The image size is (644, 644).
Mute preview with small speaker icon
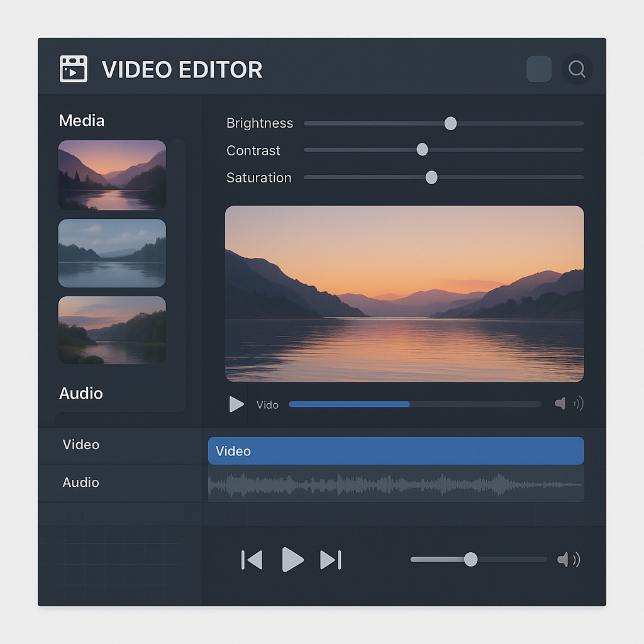point(560,404)
